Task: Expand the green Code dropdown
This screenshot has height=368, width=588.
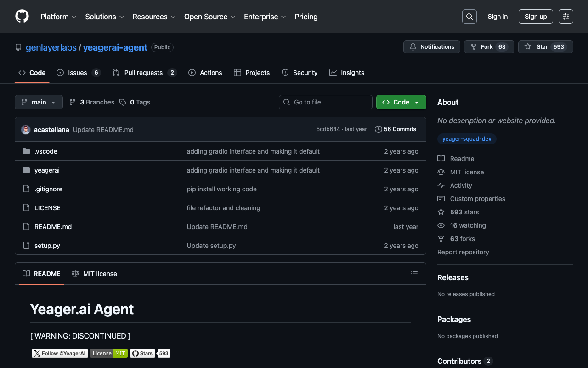Action: coord(401,102)
